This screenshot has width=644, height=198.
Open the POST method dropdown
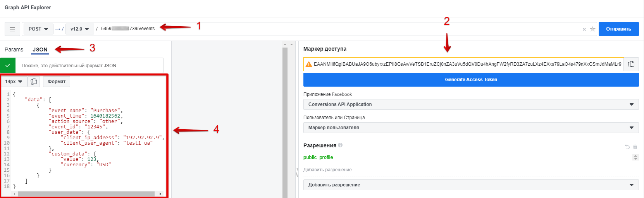(x=38, y=29)
